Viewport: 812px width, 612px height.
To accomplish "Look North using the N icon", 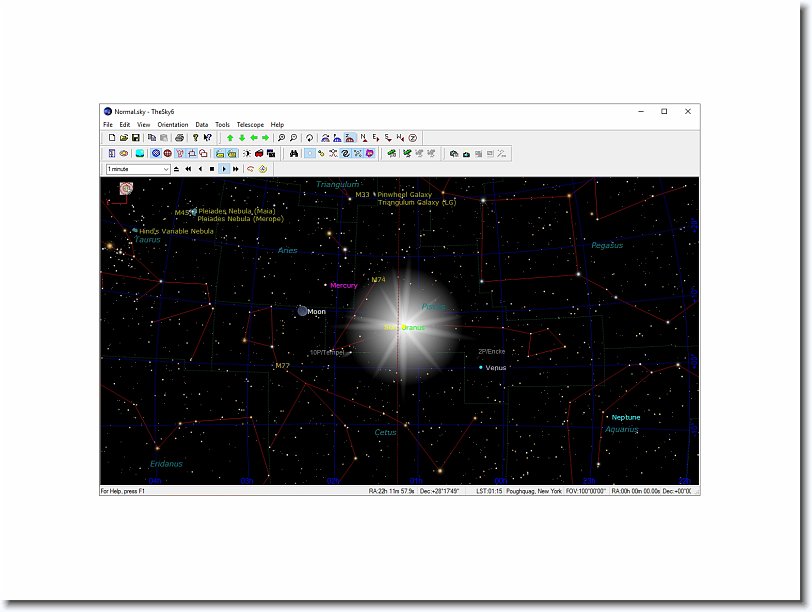I will pos(364,138).
